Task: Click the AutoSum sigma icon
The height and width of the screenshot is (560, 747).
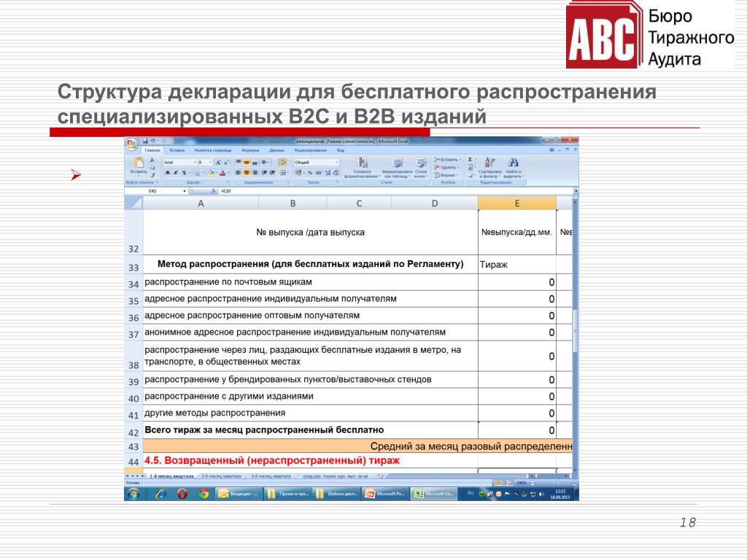Action: pyautogui.click(x=470, y=160)
